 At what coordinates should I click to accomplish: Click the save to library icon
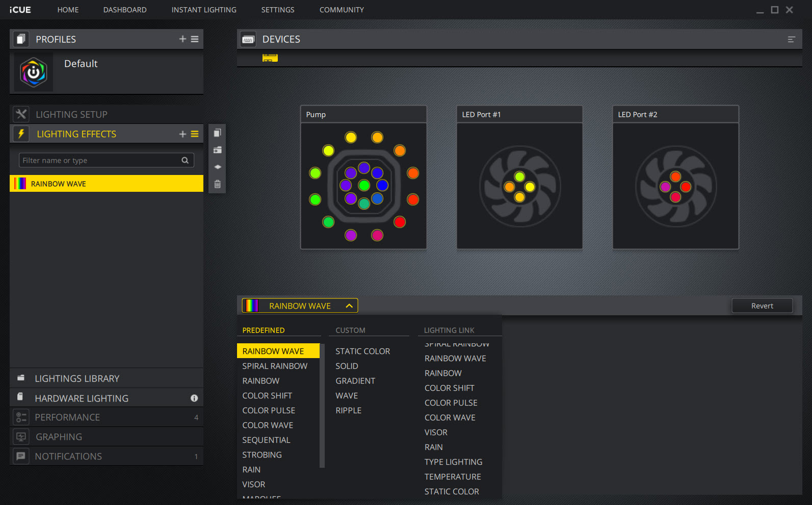[x=217, y=150]
